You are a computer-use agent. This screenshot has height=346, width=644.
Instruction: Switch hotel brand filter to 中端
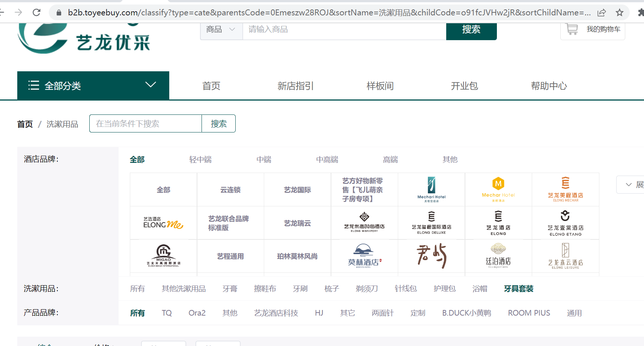pos(264,159)
